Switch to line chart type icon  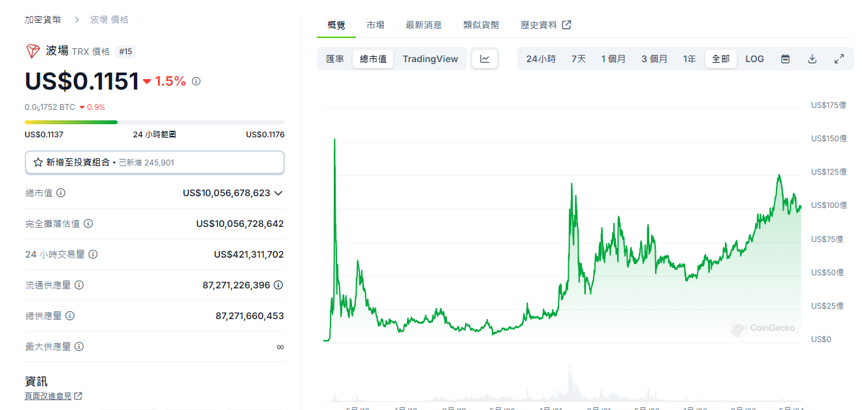click(x=485, y=59)
